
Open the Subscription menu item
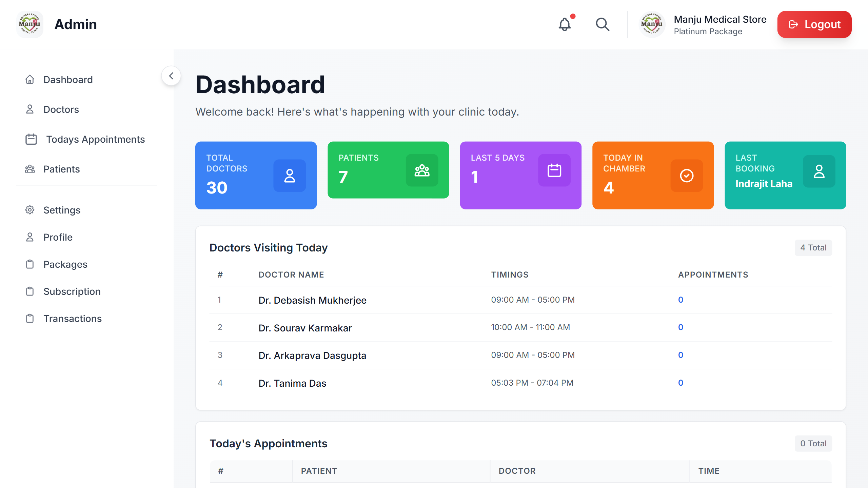[x=86, y=291]
